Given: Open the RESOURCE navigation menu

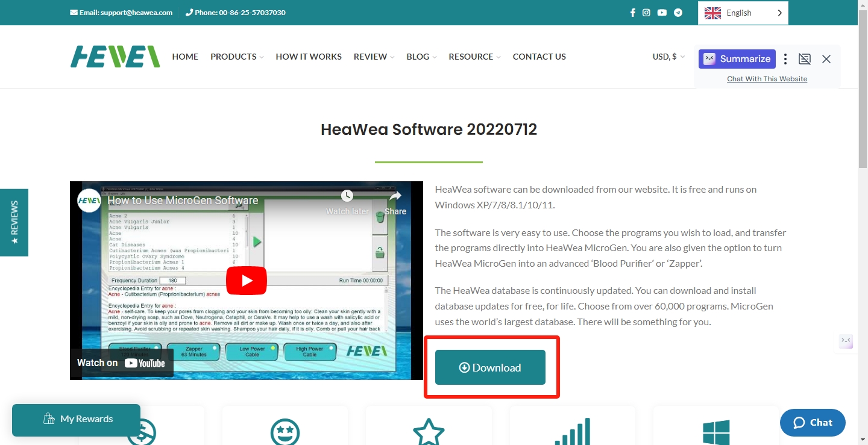Looking at the screenshot, I should coord(474,57).
